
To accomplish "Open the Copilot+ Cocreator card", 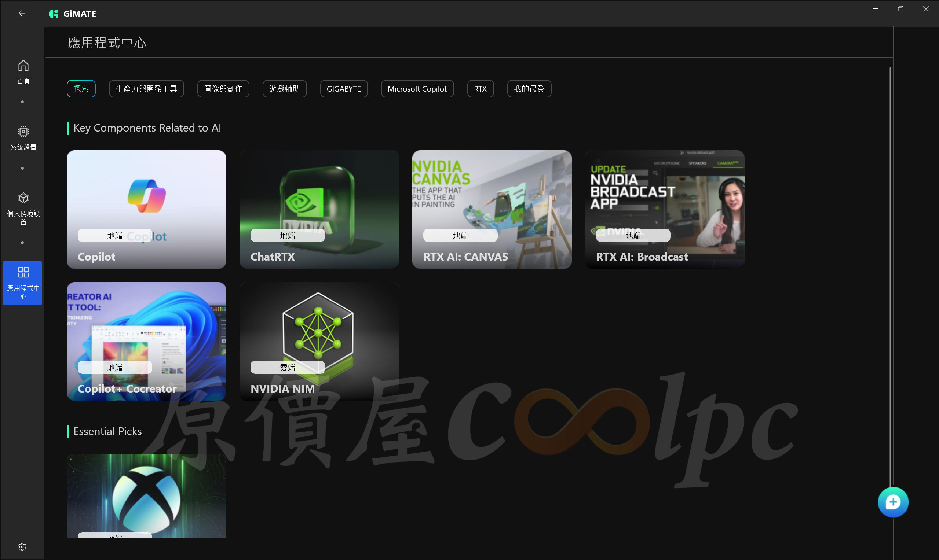I will coord(146,342).
